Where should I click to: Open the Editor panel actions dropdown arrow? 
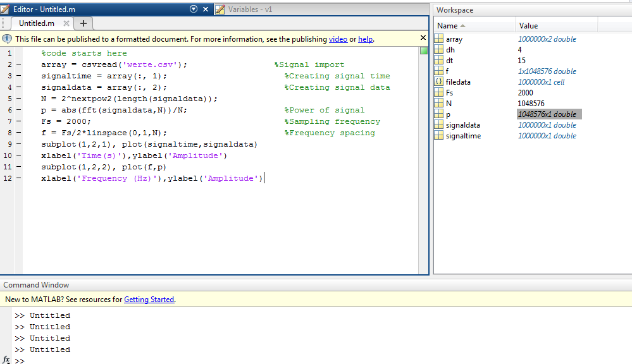194,9
